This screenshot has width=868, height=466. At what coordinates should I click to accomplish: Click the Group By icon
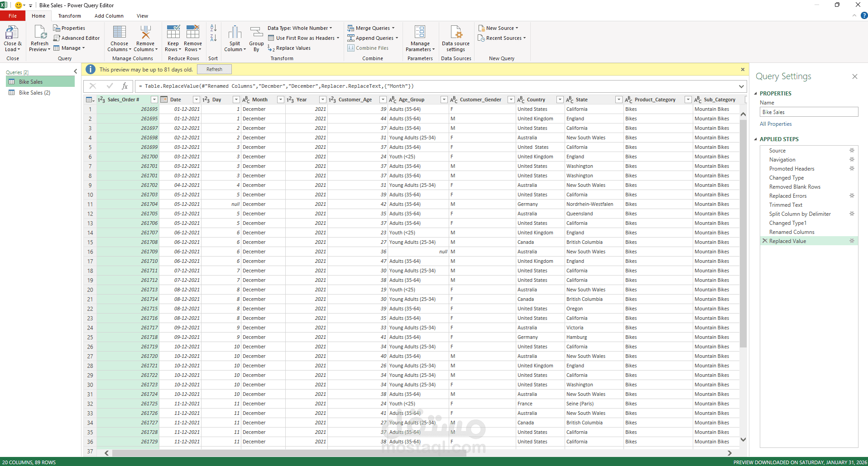pyautogui.click(x=256, y=32)
